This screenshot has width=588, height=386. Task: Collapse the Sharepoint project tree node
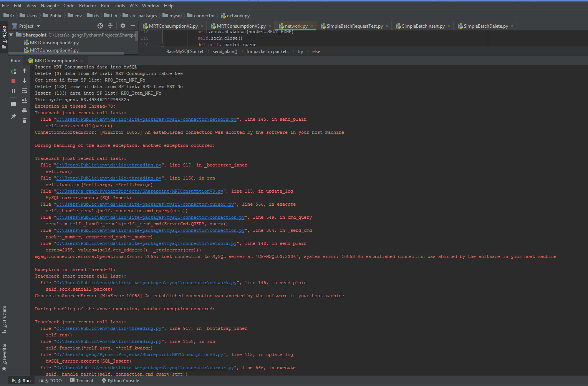pyautogui.click(x=11, y=35)
